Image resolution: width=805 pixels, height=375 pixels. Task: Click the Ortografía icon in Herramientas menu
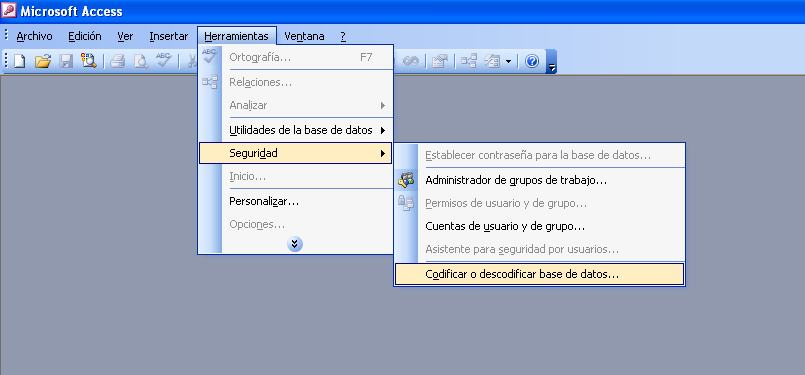[210, 56]
